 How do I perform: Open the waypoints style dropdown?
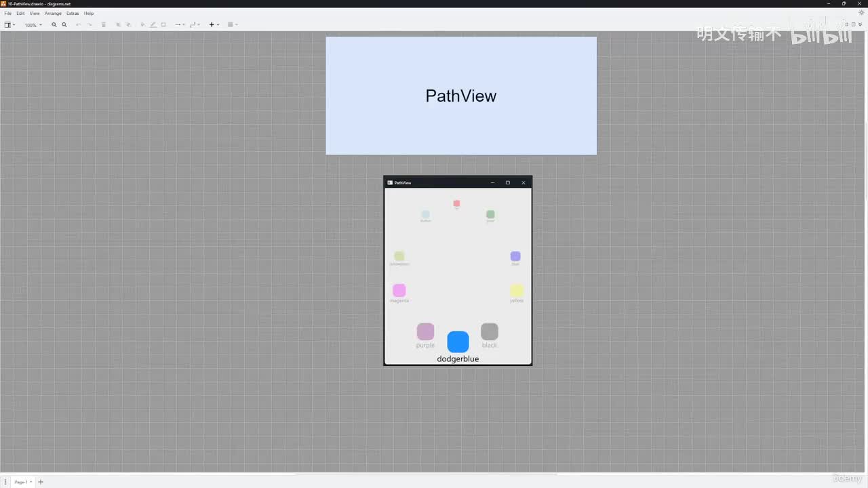pyautogui.click(x=195, y=25)
